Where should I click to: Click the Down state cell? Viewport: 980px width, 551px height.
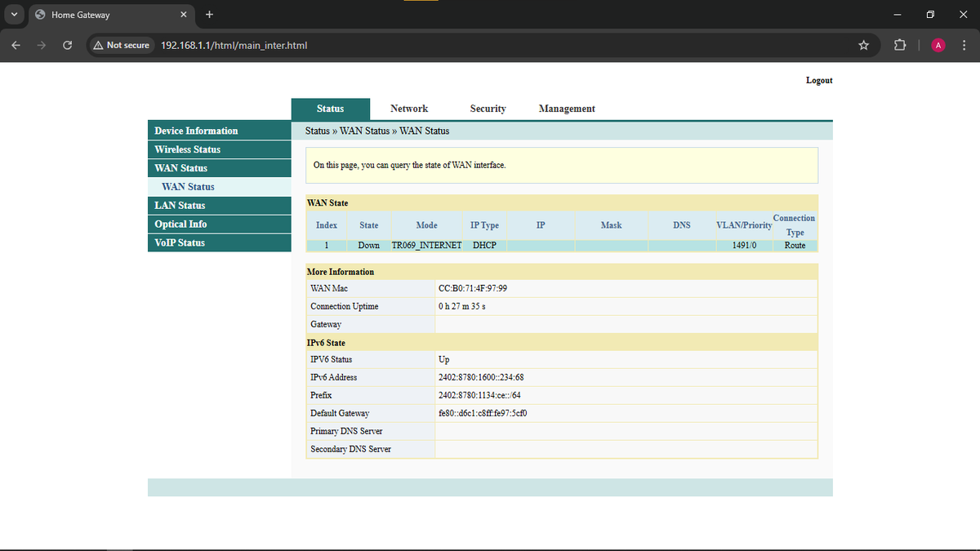368,245
